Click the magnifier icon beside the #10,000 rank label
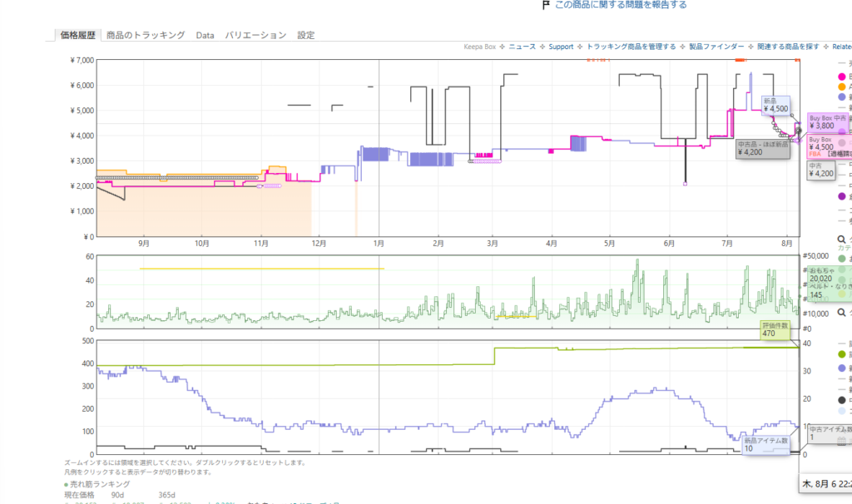 click(x=841, y=312)
